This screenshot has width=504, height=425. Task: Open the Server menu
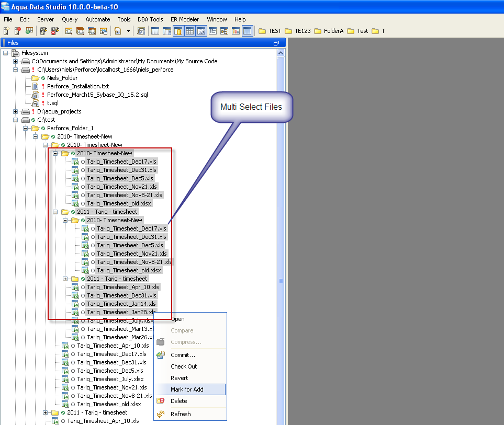tap(46, 19)
